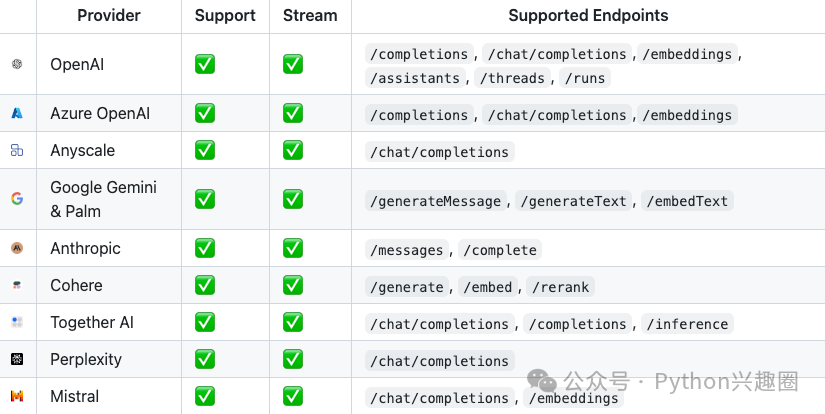Image resolution: width=825 pixels, height=414 pixels.
Task: Click the /generateMessage endpoint tag
Action: coord(435,201)
